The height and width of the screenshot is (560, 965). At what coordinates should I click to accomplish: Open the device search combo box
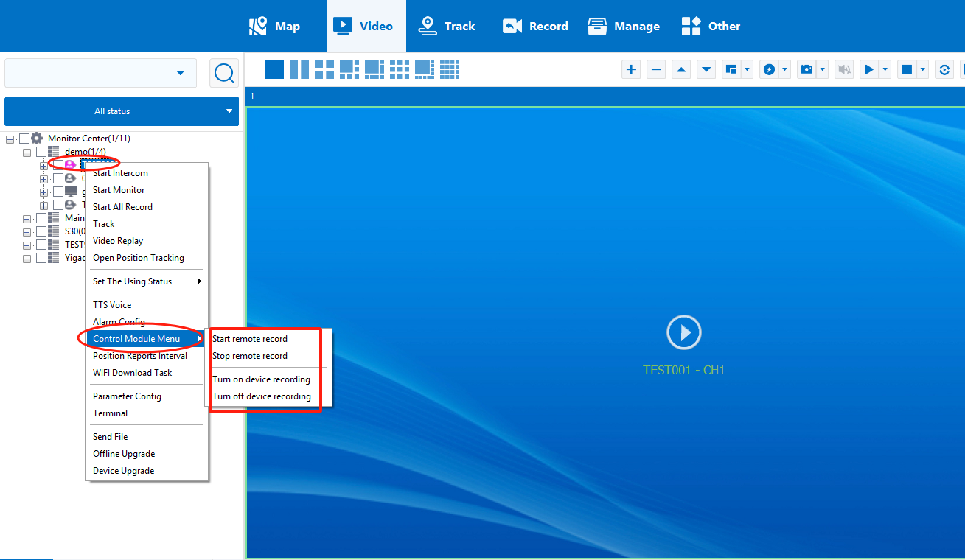(x=100, y=73)
